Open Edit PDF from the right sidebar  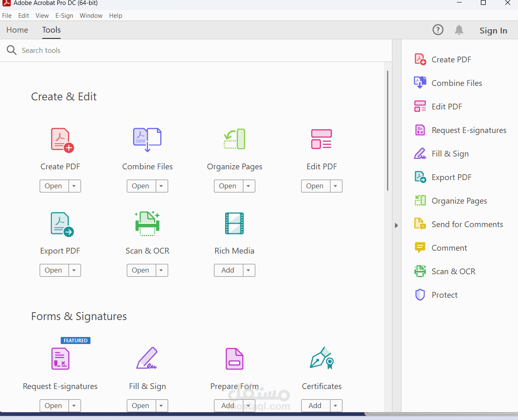438,107
